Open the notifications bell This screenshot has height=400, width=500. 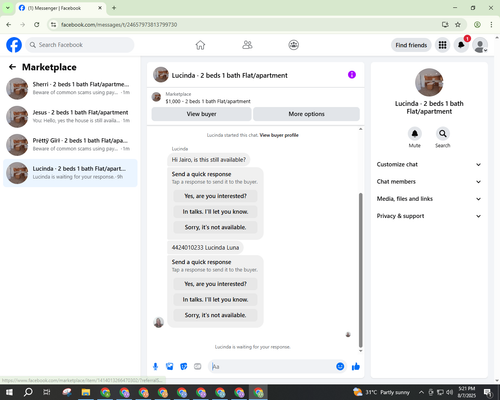point(461,45)
